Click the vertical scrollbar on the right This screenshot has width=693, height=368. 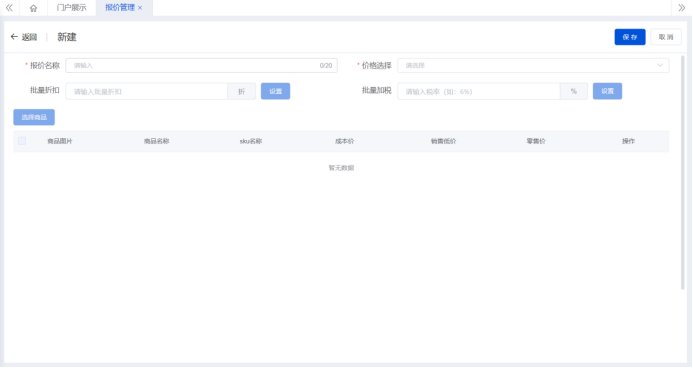(x=683, y=172)
